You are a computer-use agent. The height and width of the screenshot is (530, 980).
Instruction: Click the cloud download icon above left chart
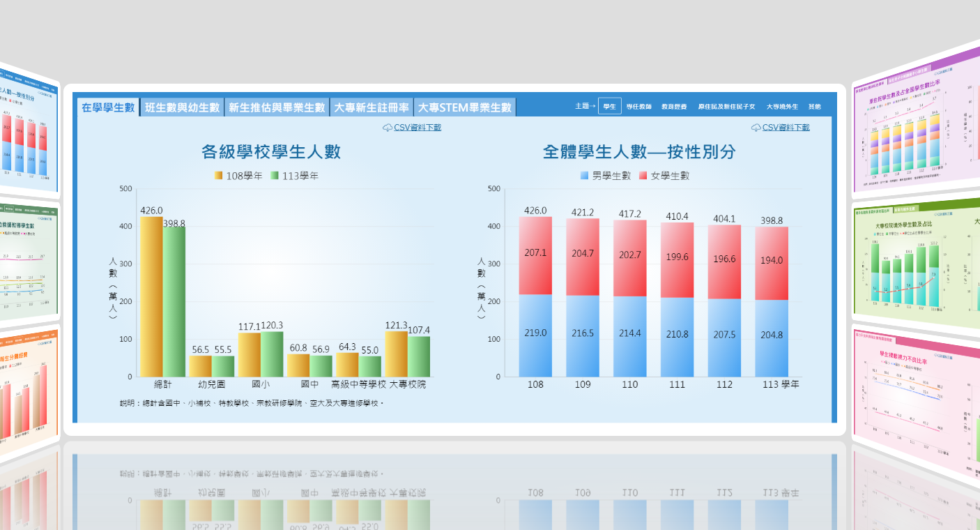coord(388,128)
